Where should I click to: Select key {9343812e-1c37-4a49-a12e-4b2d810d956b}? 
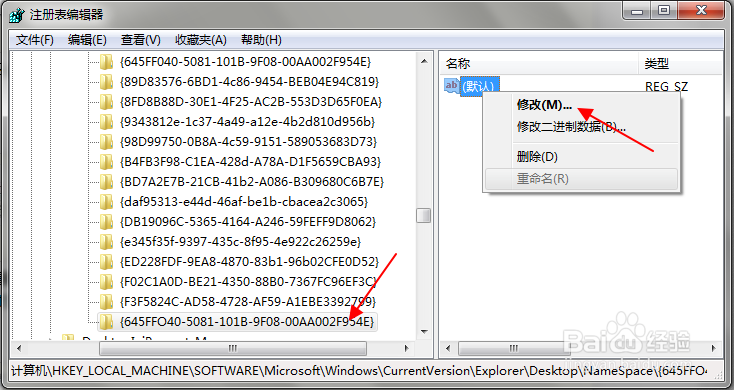pyautogui.click(x=248, y=122)
